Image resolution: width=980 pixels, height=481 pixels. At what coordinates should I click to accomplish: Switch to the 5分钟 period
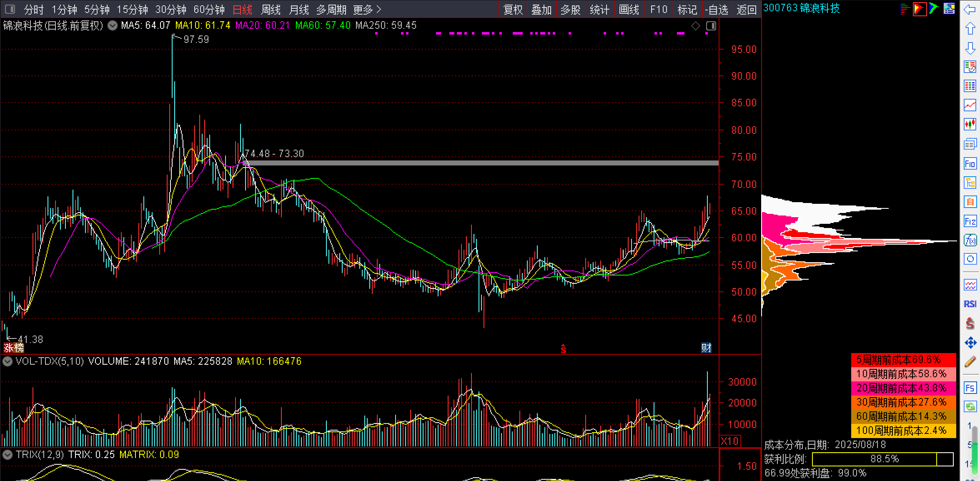97,9
